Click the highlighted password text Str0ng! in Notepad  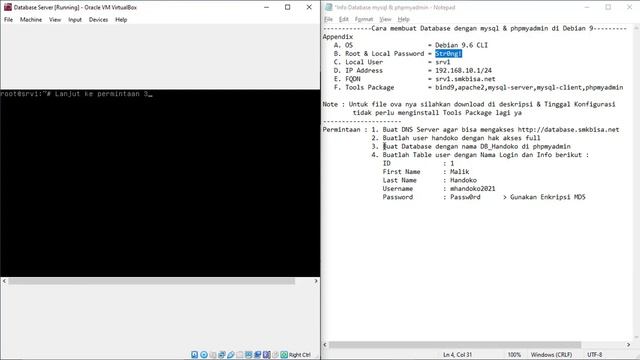pos(448,53)
